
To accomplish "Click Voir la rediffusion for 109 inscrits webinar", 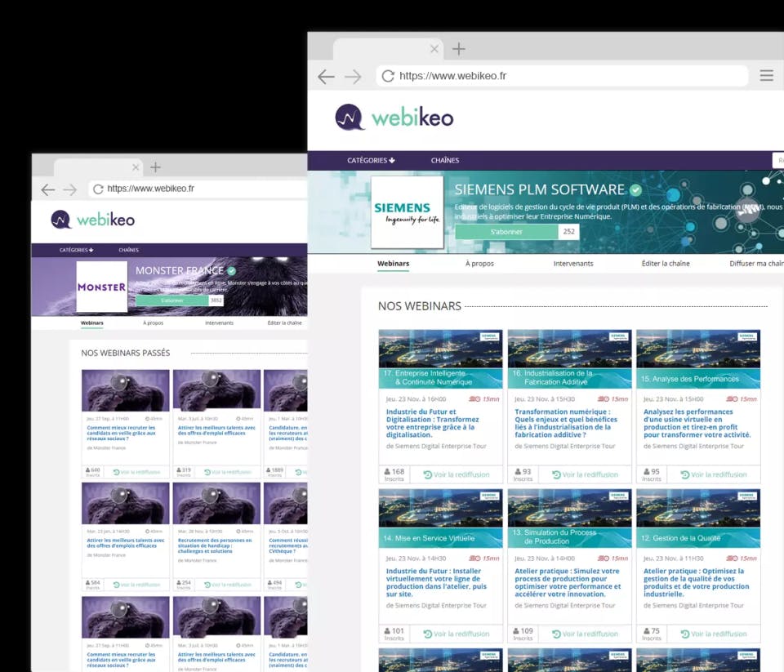I will pos(585,634).
